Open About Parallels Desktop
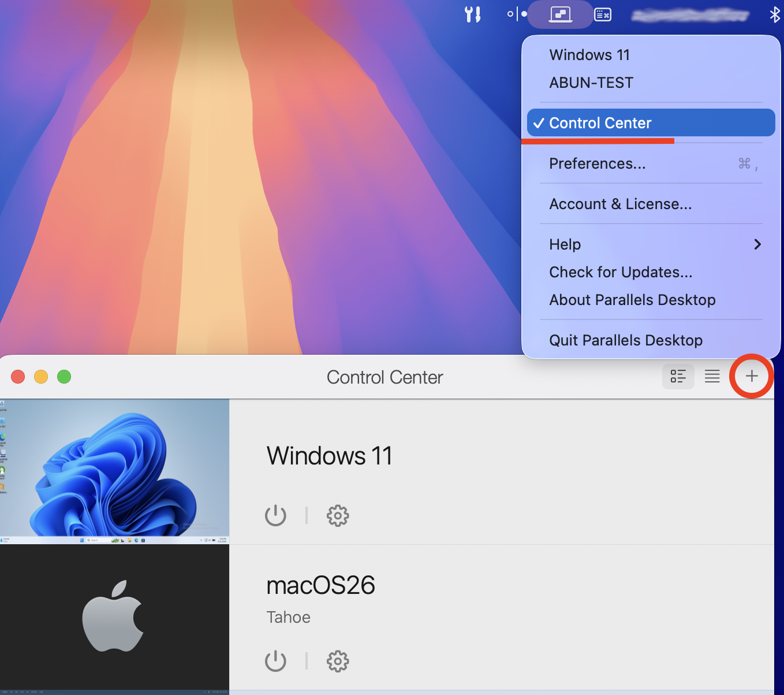 point(651,300)
